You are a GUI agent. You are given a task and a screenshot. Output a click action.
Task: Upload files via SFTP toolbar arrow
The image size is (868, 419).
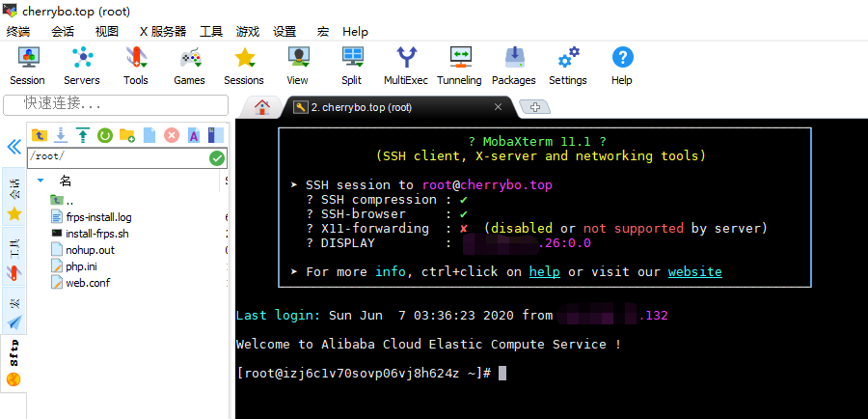click(x=83, y=135)
